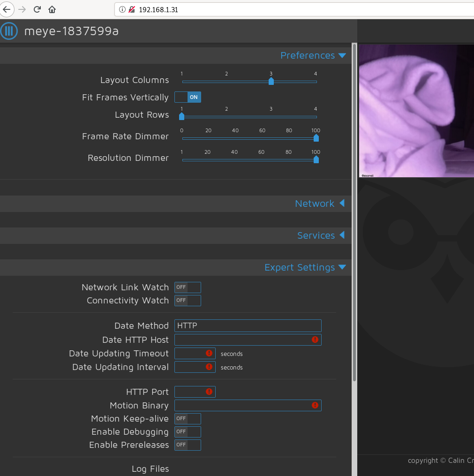This screenshot has height=476, width=474.
Task: Click the meye-1837599a hostname text
Action: tap(71, 31)
